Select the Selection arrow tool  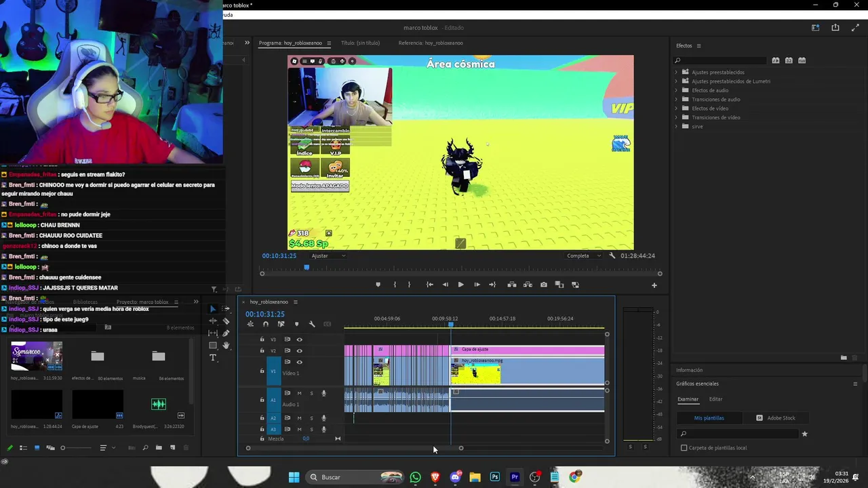(x=213, y=308)
